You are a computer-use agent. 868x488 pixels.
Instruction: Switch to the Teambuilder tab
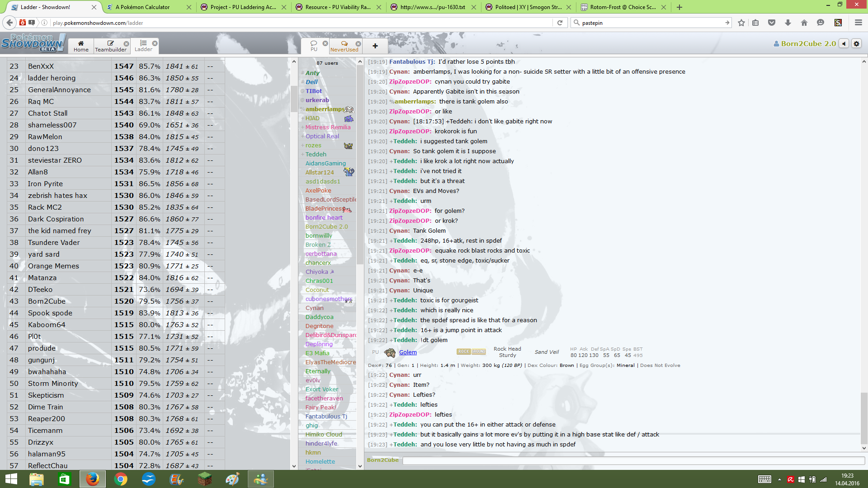pos(110,46)
